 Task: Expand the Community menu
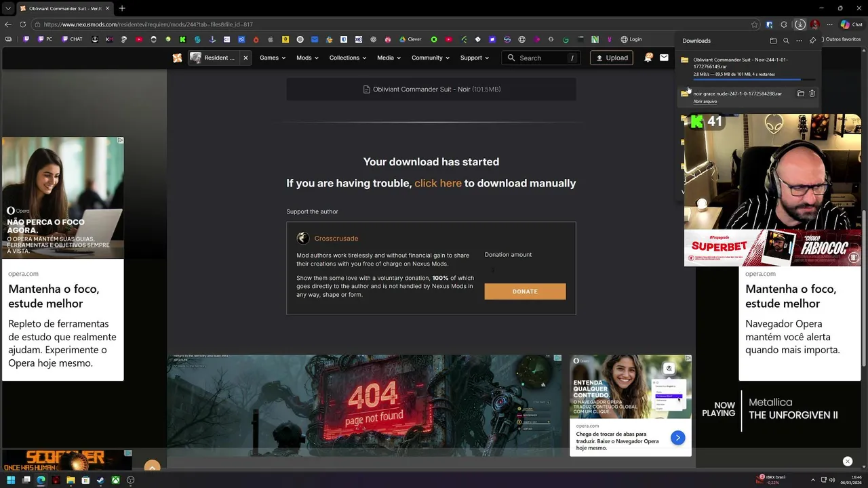[x=431, y=58]
